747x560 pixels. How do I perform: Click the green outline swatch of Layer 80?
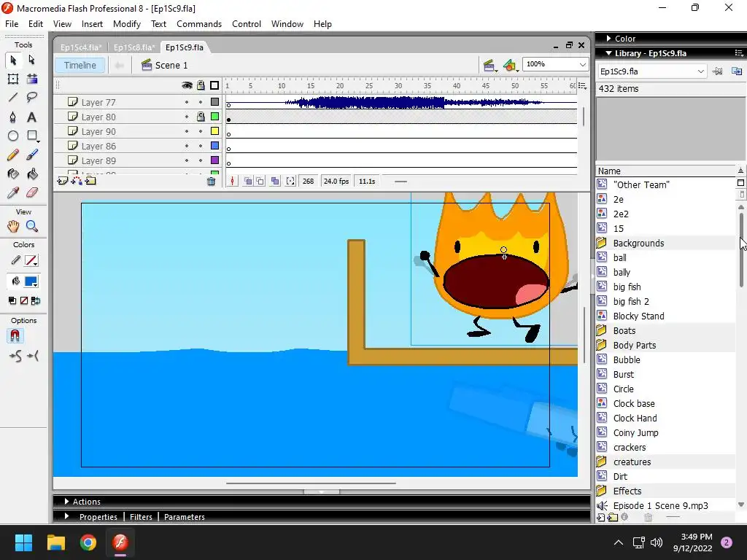click(215, 117)
